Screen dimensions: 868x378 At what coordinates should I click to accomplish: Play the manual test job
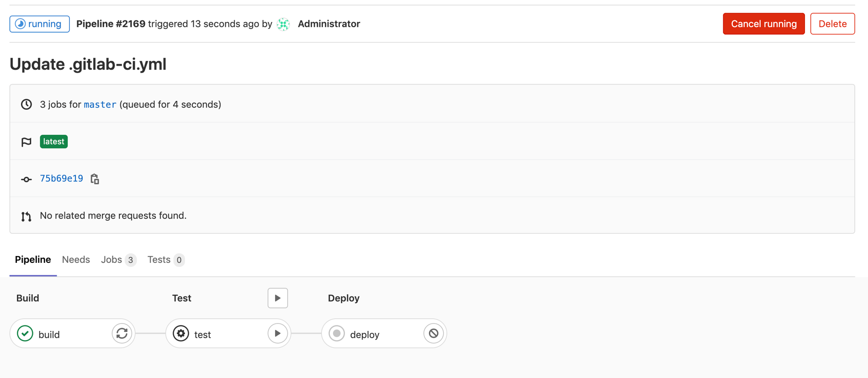[277, 334]
